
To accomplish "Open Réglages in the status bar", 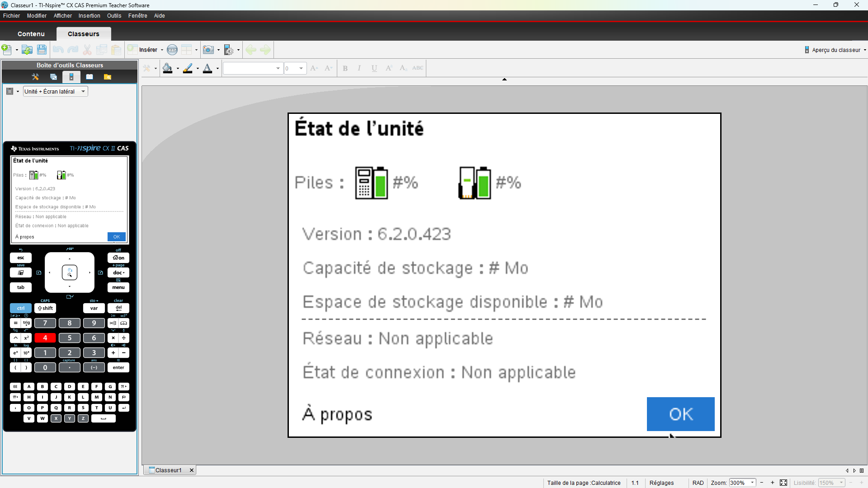I will coord(661,483).
